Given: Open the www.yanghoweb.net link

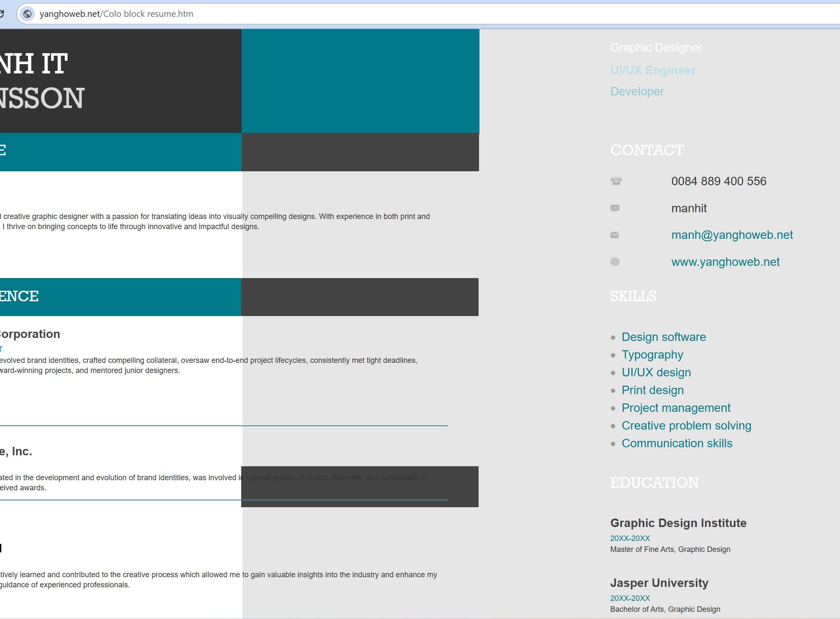Looking at the screenshot, I should point(725,262).
